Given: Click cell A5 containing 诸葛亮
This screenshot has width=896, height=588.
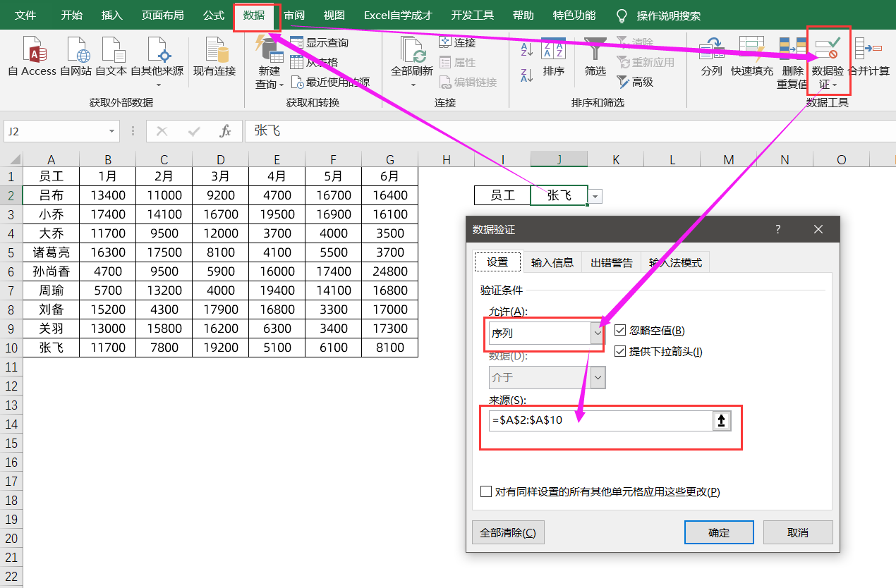Looking at the screenshot, I should [x=52, y=252].
